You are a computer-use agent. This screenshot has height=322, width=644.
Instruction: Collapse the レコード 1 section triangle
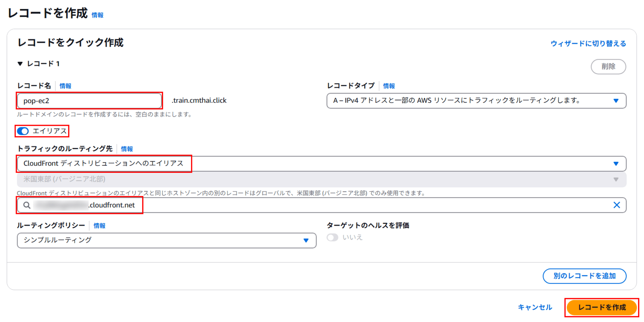click(20, 64)
